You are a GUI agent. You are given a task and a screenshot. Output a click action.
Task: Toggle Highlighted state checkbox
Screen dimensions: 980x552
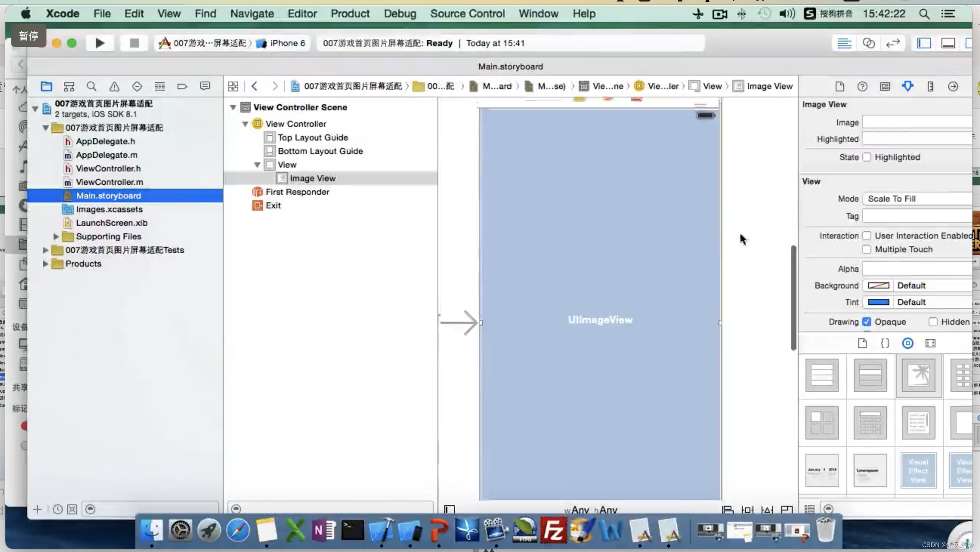tap(867, 157)
